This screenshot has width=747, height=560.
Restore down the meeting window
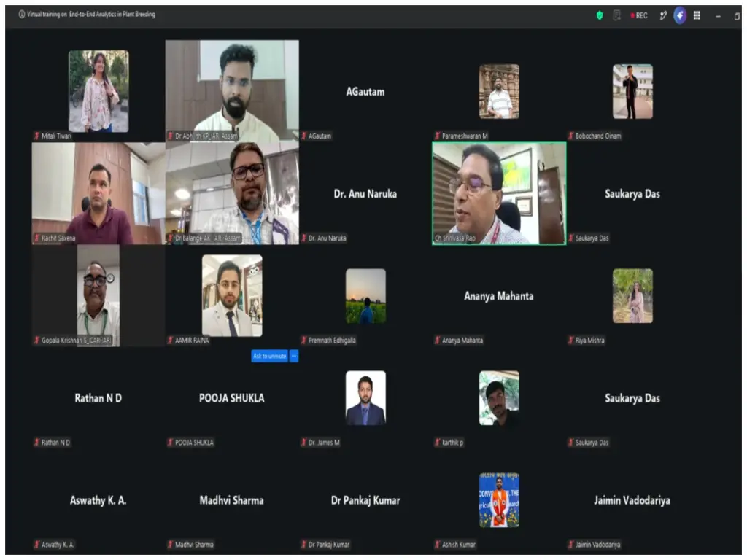737,16
